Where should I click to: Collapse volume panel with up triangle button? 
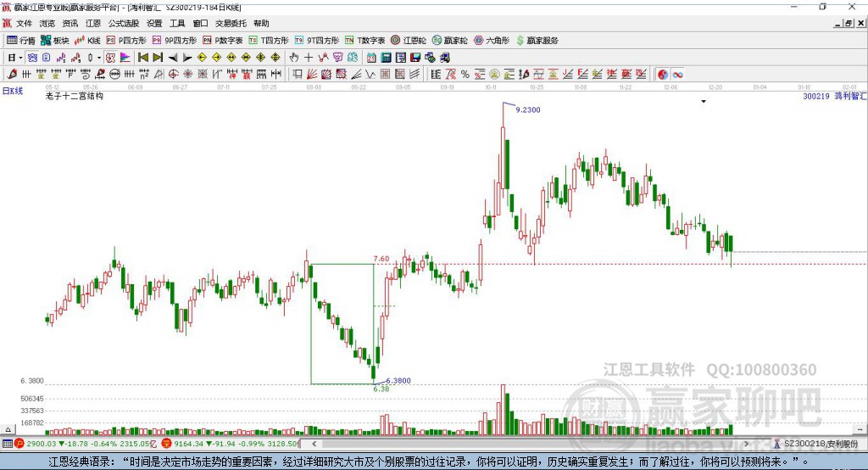pyautogui.click(x=8, y=429)
